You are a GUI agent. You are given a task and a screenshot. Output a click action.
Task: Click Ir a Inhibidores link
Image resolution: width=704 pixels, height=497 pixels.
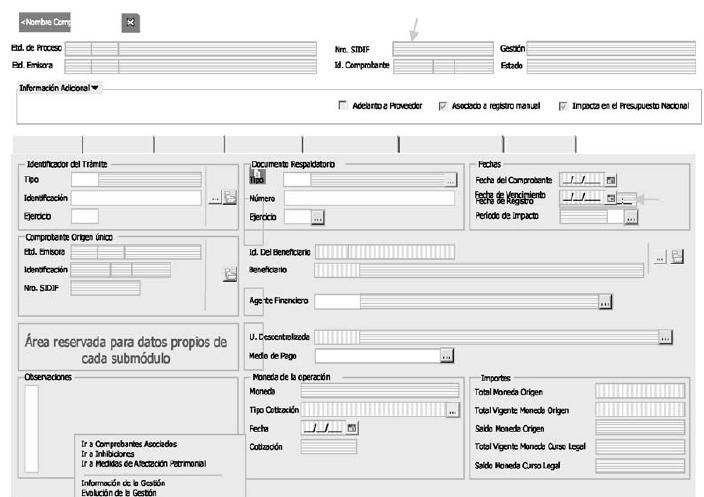(109, 453)
